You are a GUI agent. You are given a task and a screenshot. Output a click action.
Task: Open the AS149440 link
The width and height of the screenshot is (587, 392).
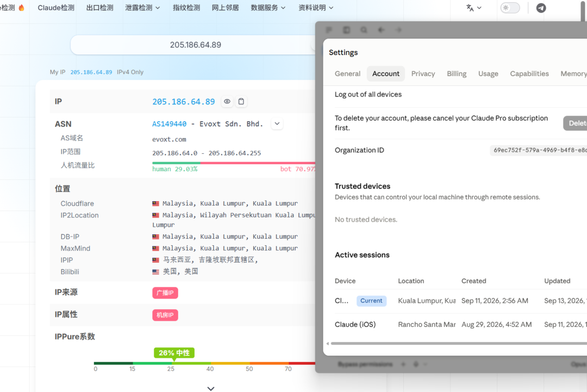pos(169,124)
